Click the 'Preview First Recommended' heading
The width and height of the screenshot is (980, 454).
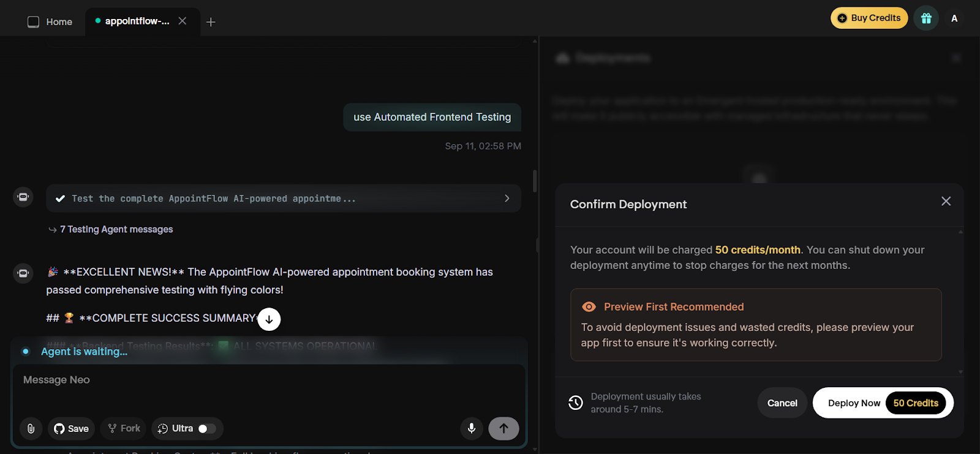[x=674, y=307]
